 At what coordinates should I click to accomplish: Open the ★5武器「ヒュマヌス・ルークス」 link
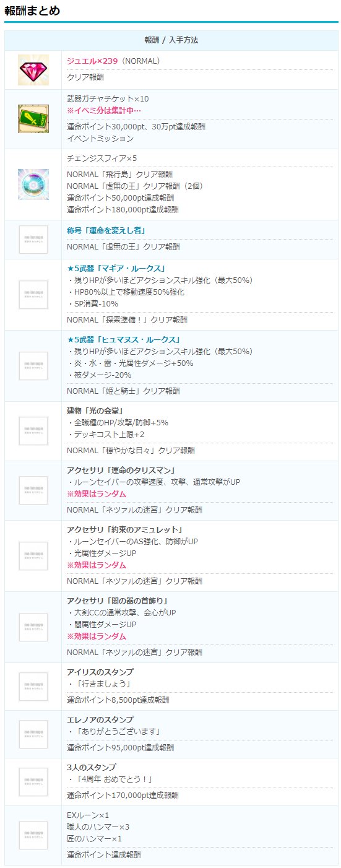[x=124, y=340]
